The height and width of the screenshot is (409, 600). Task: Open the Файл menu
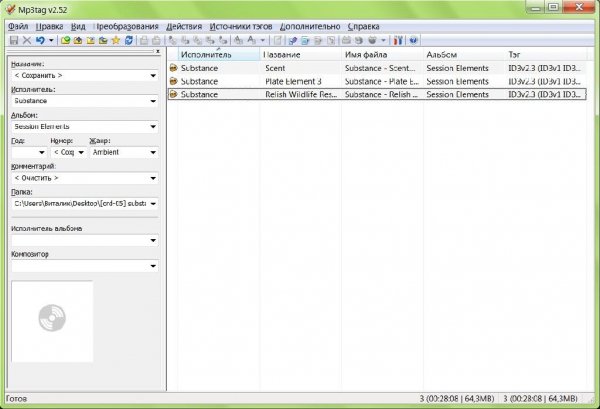(x=18, y=26)
